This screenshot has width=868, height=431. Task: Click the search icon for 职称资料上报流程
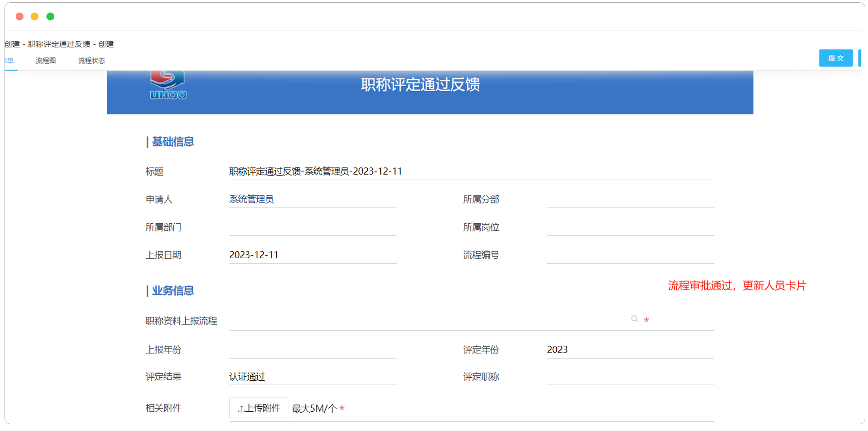634,319
